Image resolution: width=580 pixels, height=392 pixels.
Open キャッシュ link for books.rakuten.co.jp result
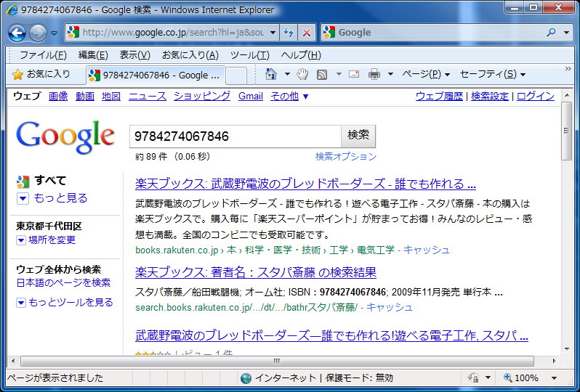[x=426, y=250]
